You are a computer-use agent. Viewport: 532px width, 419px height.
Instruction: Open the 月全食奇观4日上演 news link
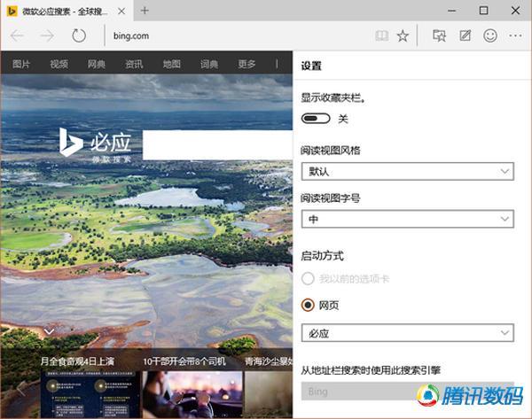(x=76, y=361)
